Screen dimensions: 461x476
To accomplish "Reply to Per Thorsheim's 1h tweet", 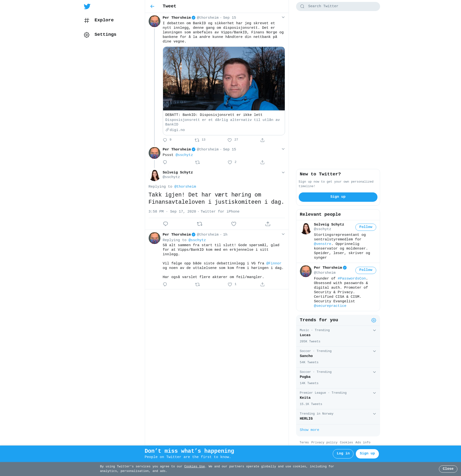I will tap(165, 284).
